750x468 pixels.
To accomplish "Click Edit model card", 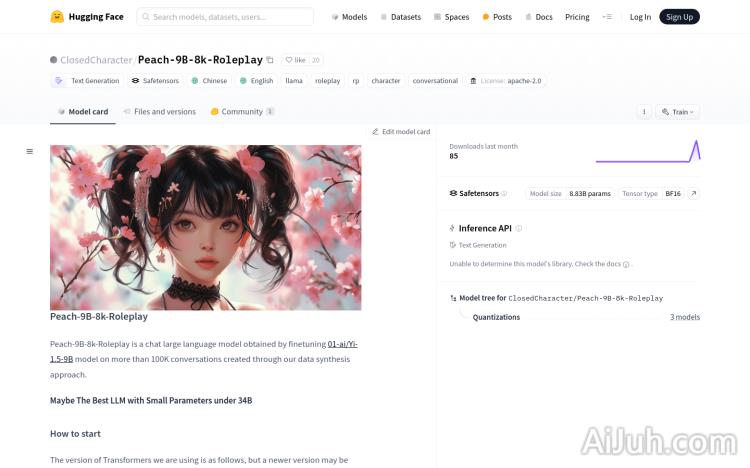I will 401,132.
